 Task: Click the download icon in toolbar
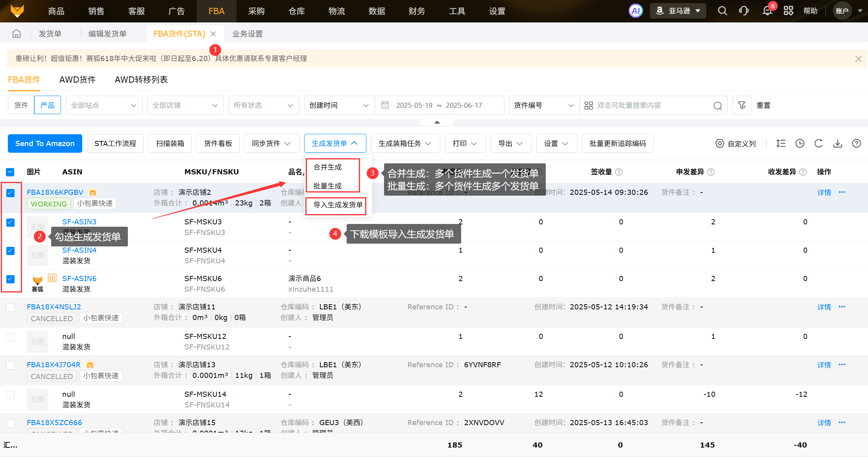(x=837, y=144)
